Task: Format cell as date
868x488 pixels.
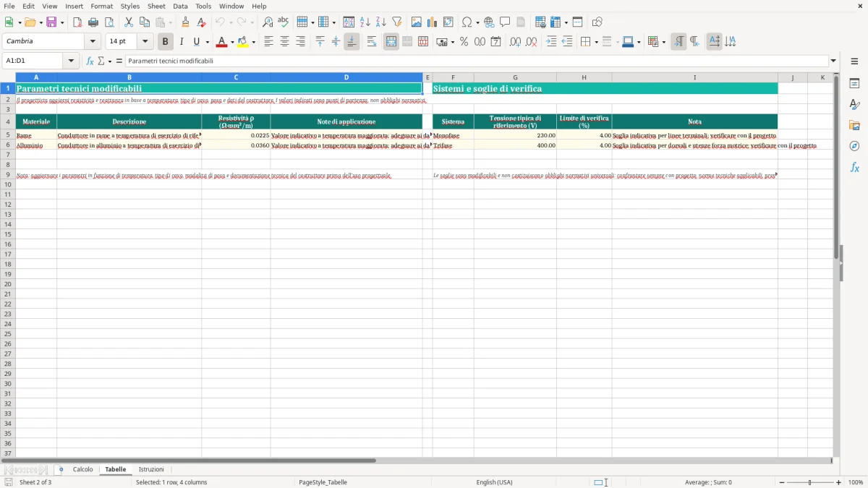Action: coord(495,42)
